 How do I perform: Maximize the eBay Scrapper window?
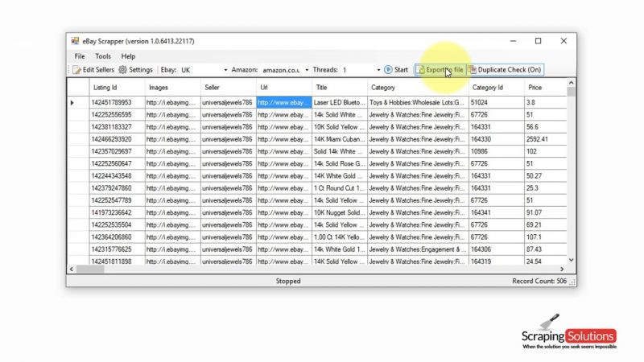[x=538, y=41]
